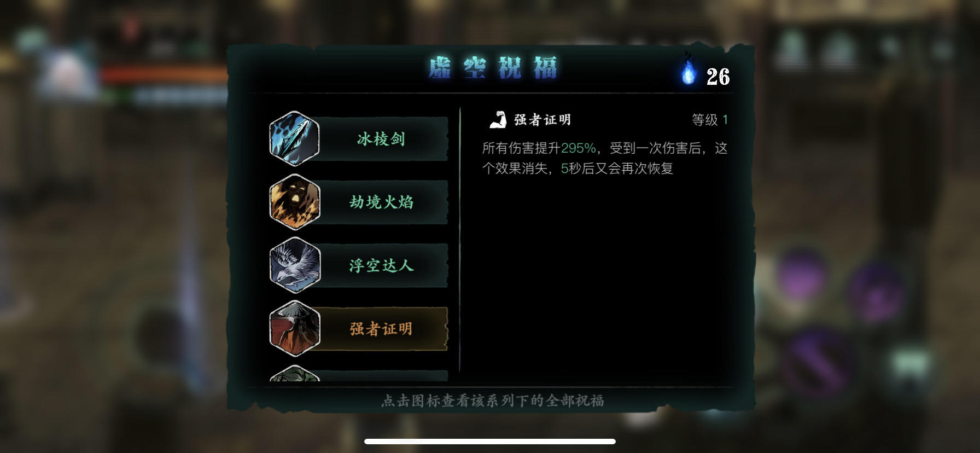Click the 5秒后又会再次恢复 description line
The height and width of the screenshot is (453, 980).
point(617,169)
